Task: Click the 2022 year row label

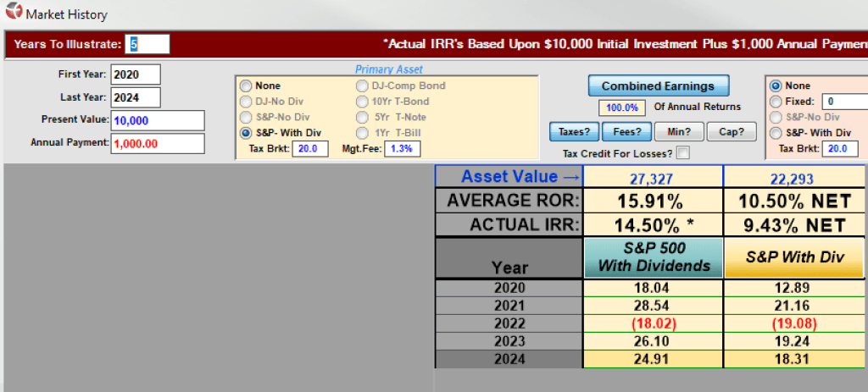Action: coord(509,323)
